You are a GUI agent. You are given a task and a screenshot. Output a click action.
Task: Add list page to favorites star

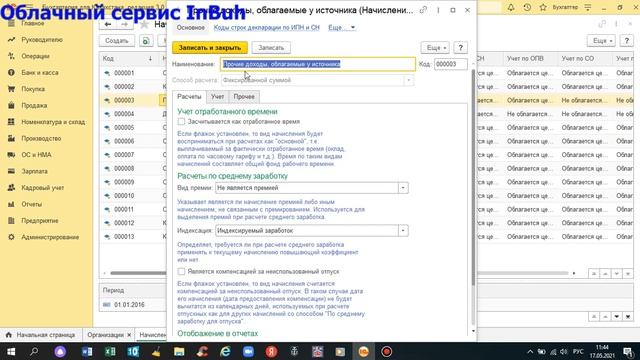pos(144,24)
